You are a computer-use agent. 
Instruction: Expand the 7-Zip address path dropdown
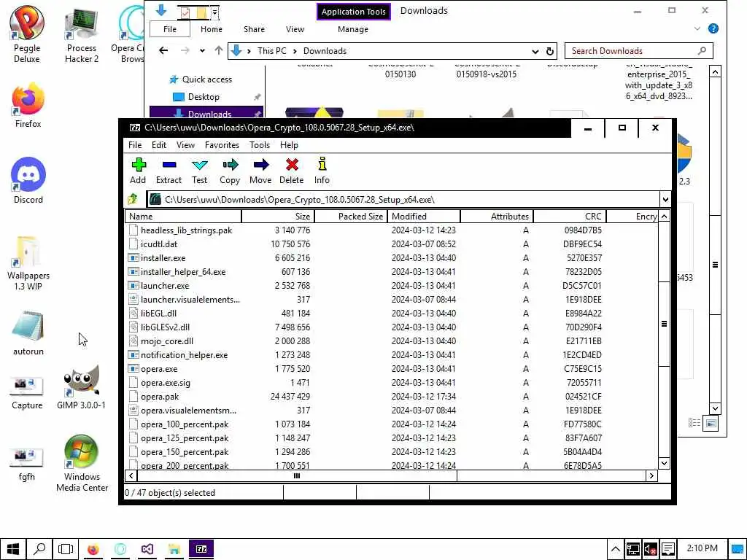(665, 200)
